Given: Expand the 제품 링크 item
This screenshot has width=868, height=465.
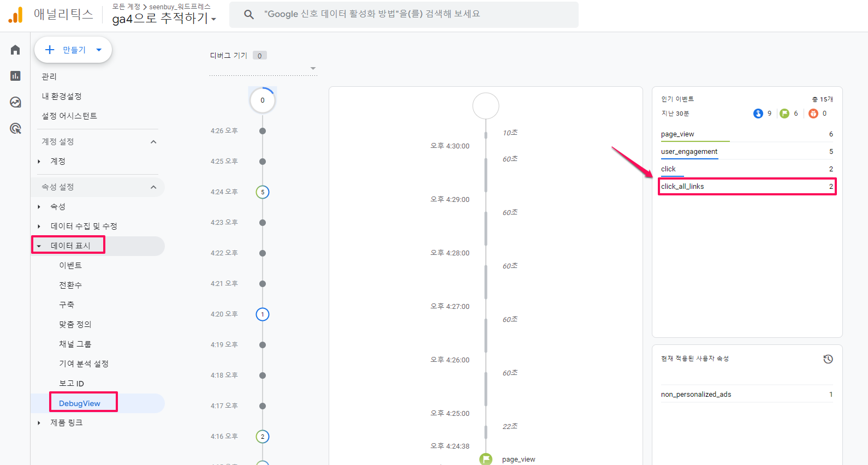Looking at the screenshot, I should click(x=39, y=423).
